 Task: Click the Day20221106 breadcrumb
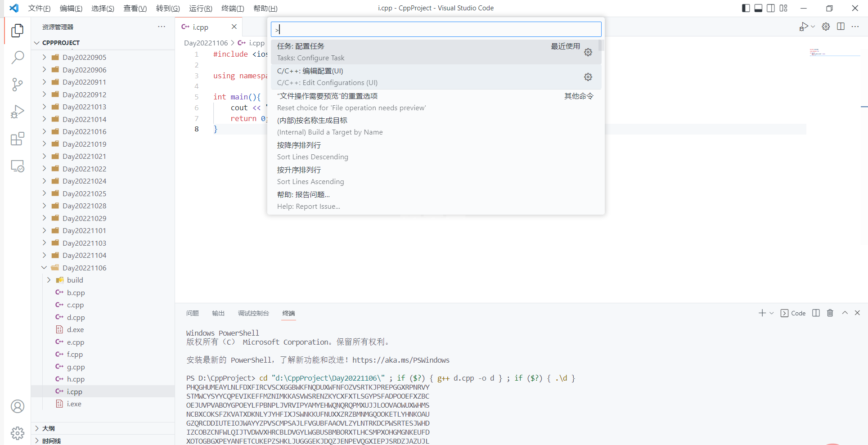point(206,43)
